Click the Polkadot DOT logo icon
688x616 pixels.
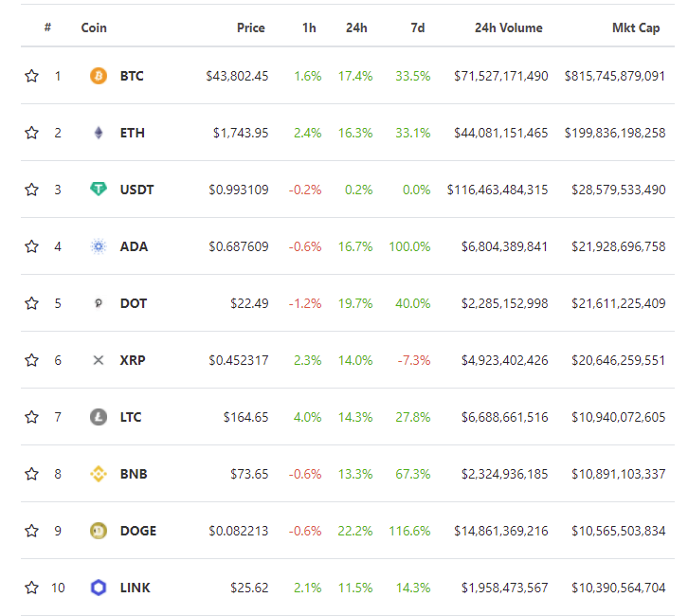coord(99,303)
